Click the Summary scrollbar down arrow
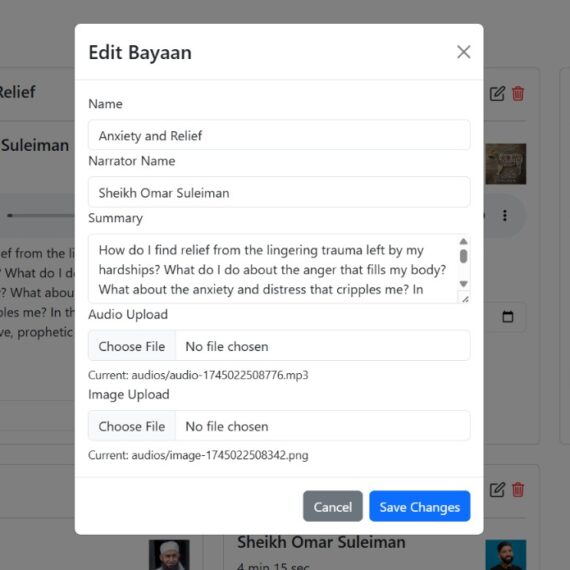Viewport: 570px width, 570px height. pyautogui.click(x=463, y=284)
